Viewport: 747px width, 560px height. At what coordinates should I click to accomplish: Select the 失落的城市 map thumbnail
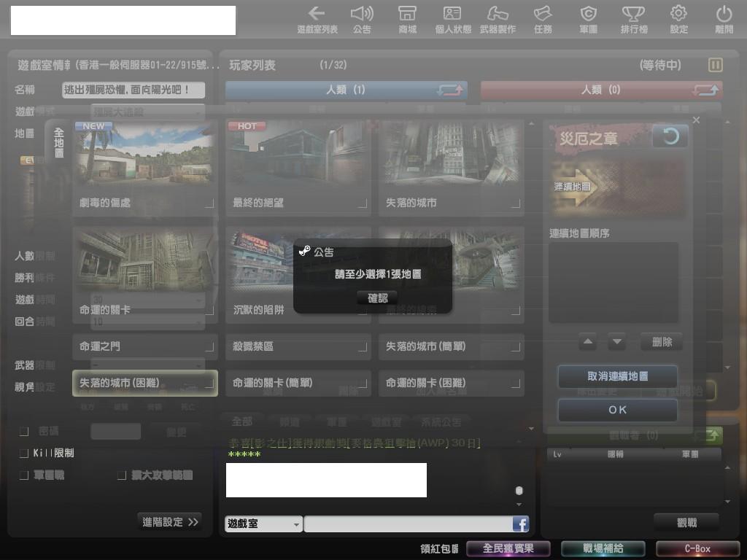(x=451, y=168)
